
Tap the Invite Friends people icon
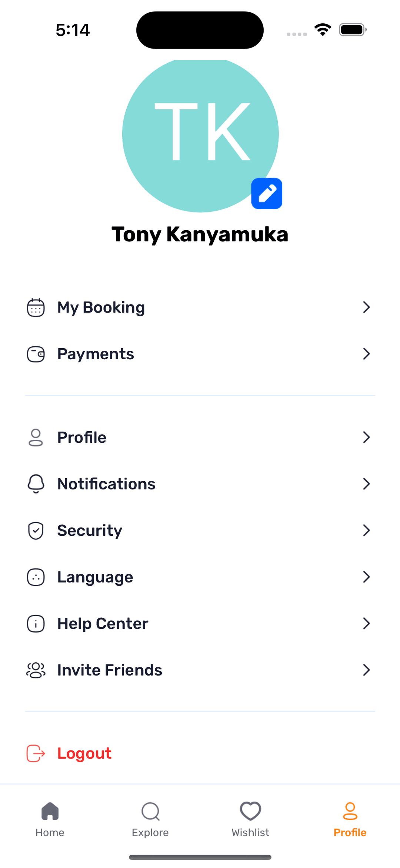pyautogui.click(x=36, y=670)
